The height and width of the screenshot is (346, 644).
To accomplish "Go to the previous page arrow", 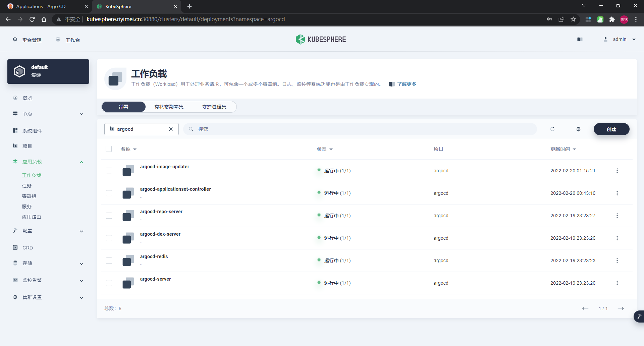I will (x=585, y=308).
